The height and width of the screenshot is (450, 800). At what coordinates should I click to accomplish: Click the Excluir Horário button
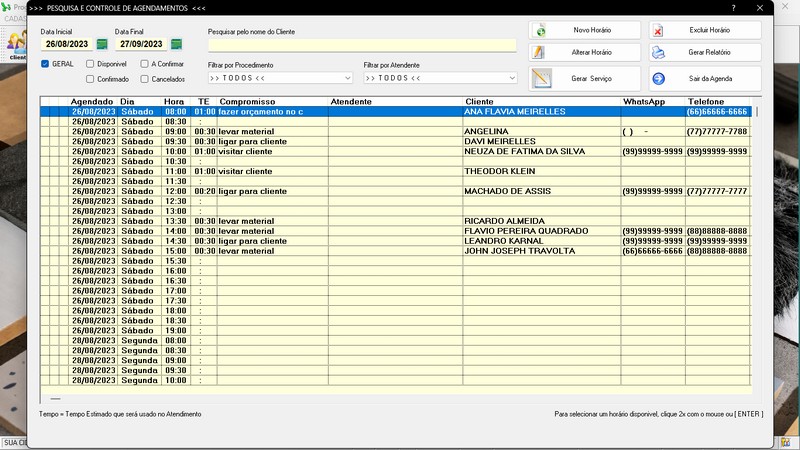[x=705, y=30]
